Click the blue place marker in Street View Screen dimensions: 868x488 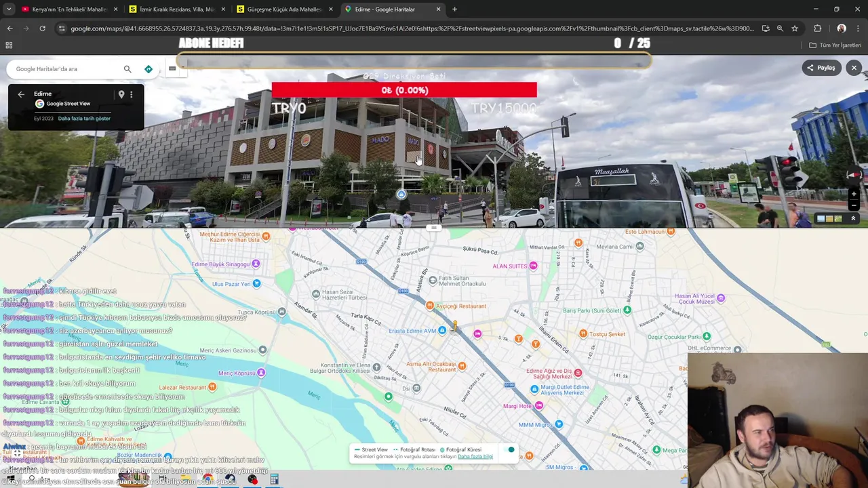[401, 195]
